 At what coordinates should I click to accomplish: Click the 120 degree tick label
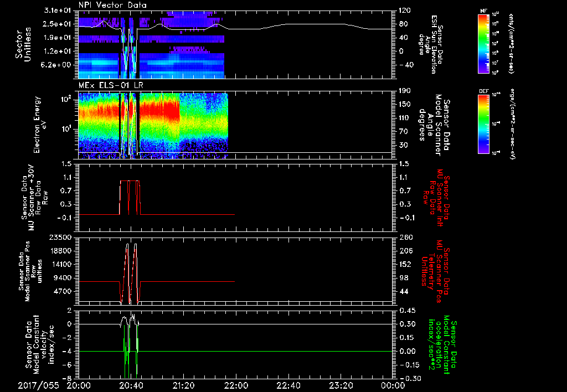pyautogui.click(x=405, y=11)
